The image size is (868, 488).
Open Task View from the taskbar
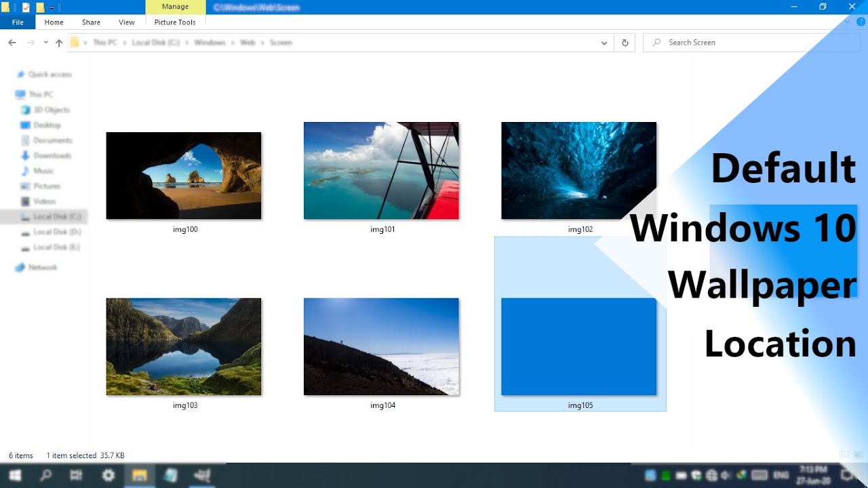[77, 475]
